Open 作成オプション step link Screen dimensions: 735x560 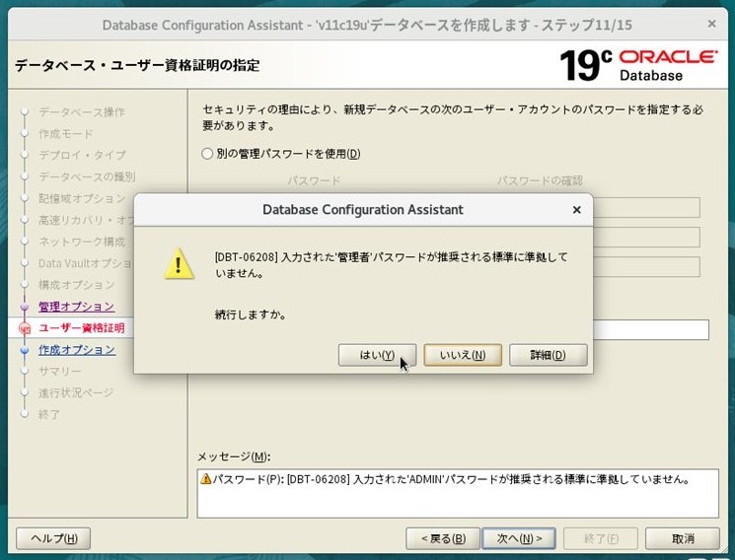tap(77, 350)
